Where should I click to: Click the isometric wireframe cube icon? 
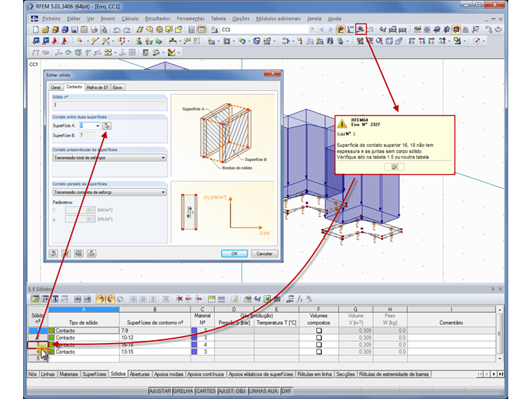tap(389, 41)
